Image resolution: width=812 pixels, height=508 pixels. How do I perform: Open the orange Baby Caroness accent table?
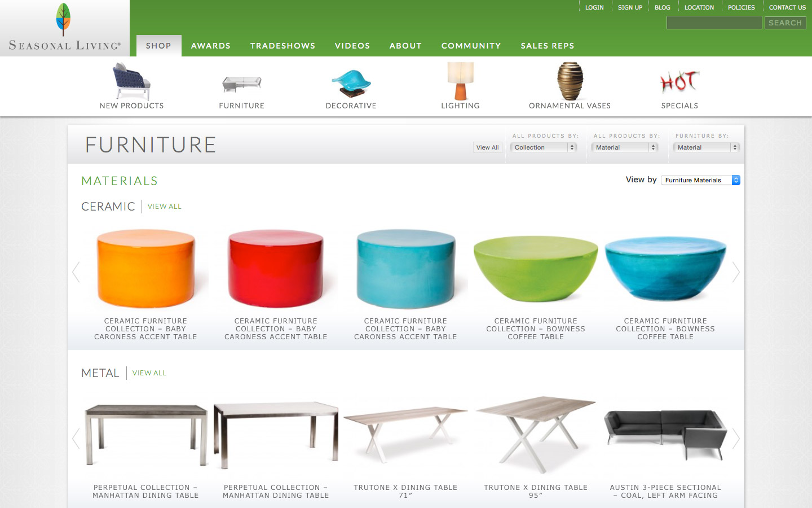point(146,269)
